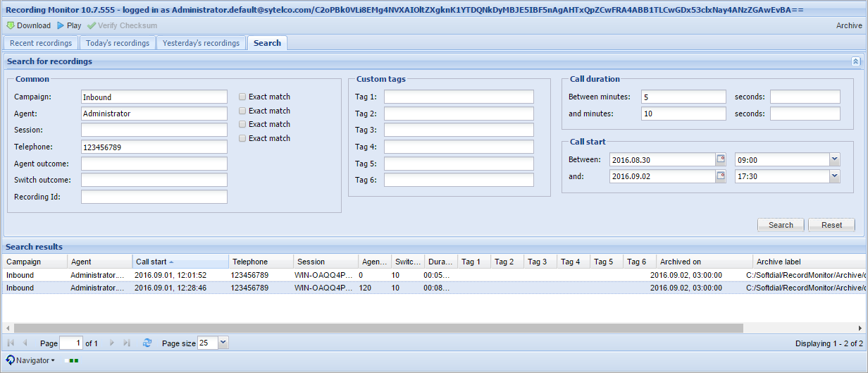The width and height of the screenshot is (868, 373).
Task: Click the Verify Checksum icon
Action: 91,25
